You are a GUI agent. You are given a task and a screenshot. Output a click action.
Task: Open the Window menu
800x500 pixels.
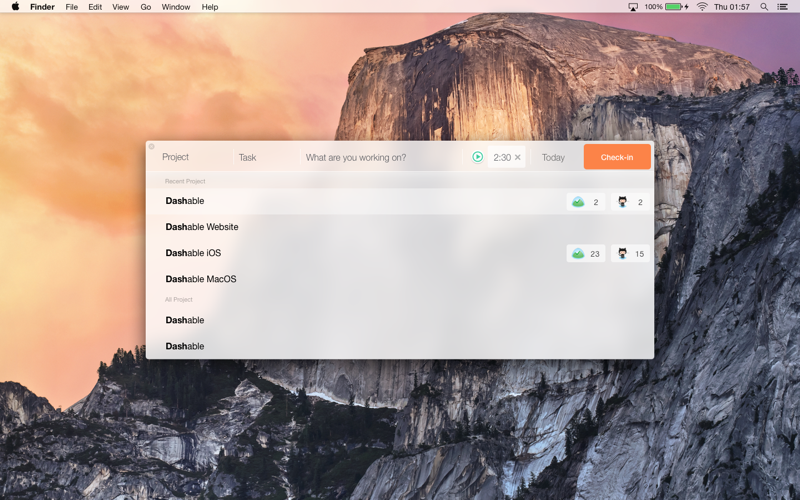pyautogui.click(x=176, y=7)
